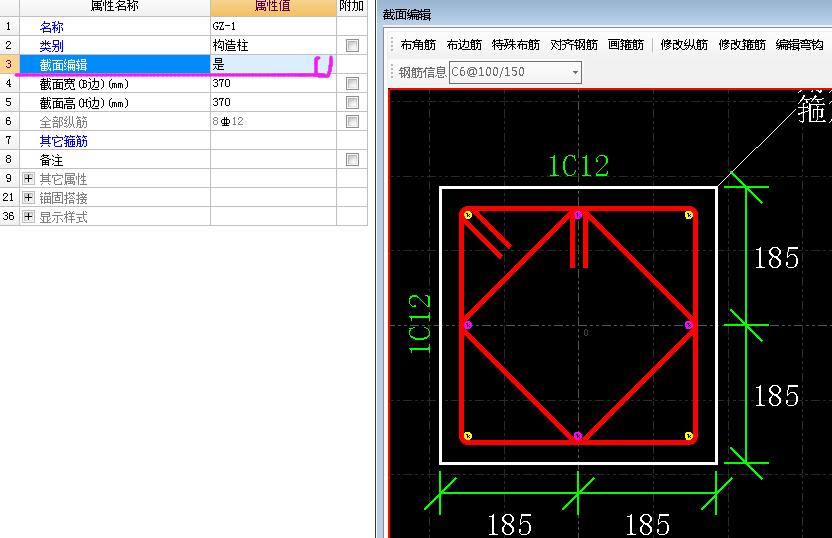The width and height of the screenshot is (832, 538).
Task: Click the 布角筋 toolbar button
Action: tap(418, 45)
